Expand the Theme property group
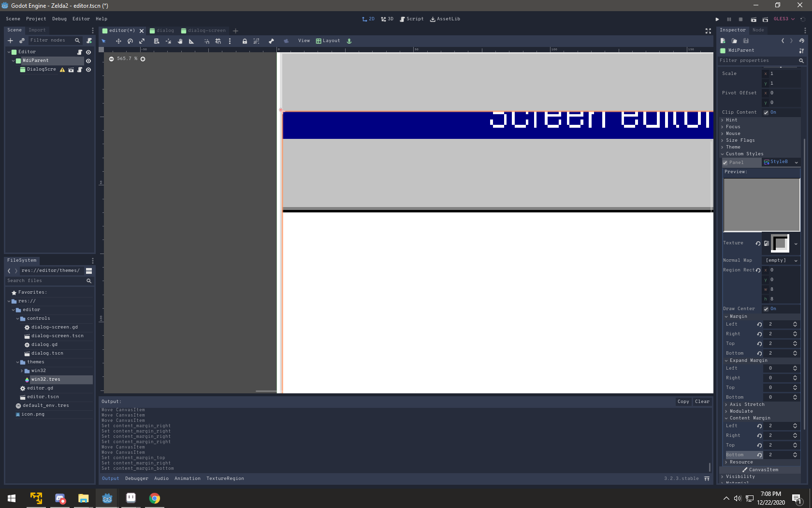This screenshot has width=812, height=508. click(x=733, y=147)
